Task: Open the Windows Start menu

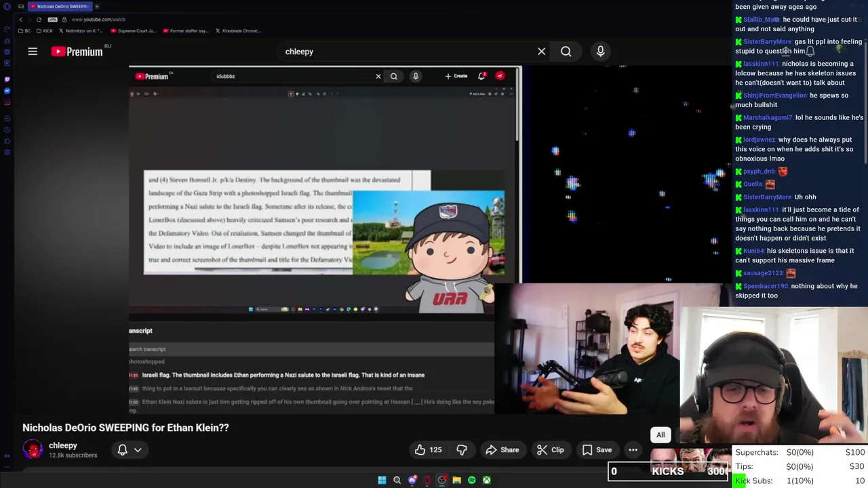Action: coord(382,481)
